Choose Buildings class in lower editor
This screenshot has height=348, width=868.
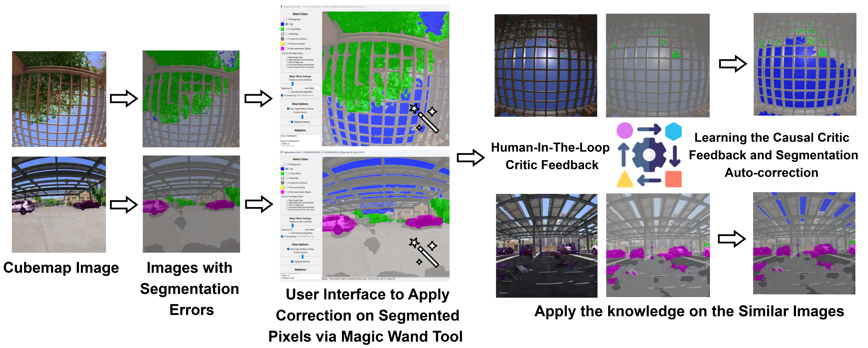click(287, 178)
